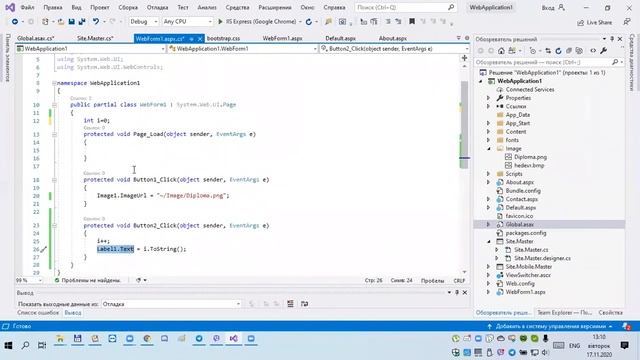Refresh the Solution Explorer tree
This screenshot has width=640, height=360.
(558, 51)
